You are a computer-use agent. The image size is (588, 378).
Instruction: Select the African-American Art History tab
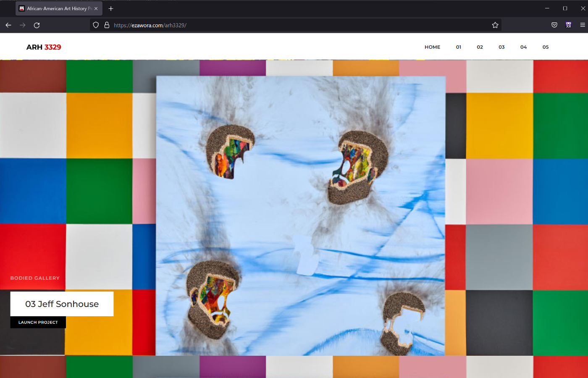(57, 8)
